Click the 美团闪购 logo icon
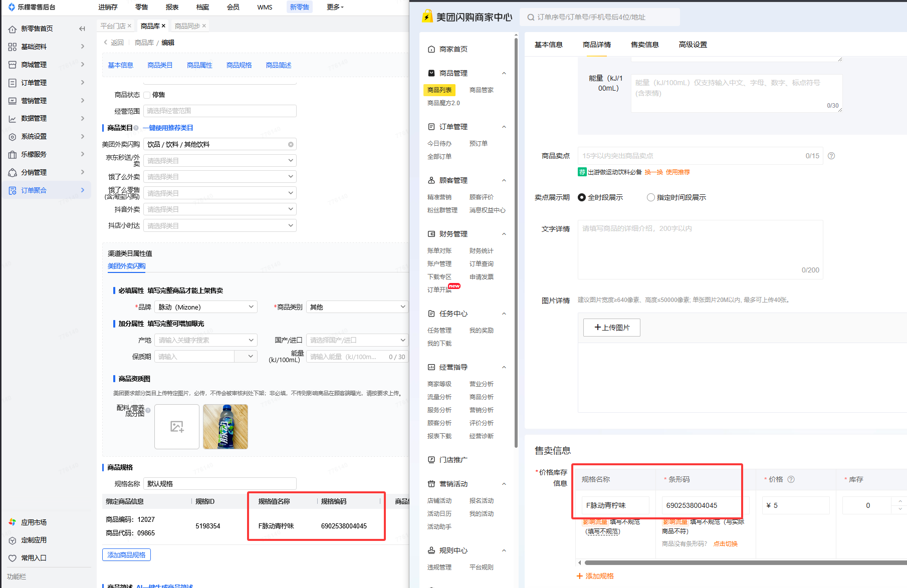 [x=427, y=17]
